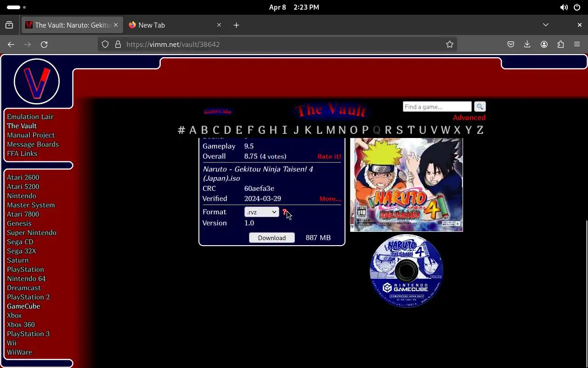Bookmark this page with the star icon
This screenshot has width=588, height=368.
coord(450,44)
